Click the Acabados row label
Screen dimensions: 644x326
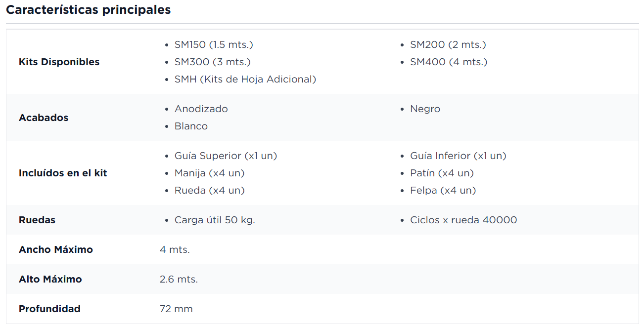[x=44, y=118]
